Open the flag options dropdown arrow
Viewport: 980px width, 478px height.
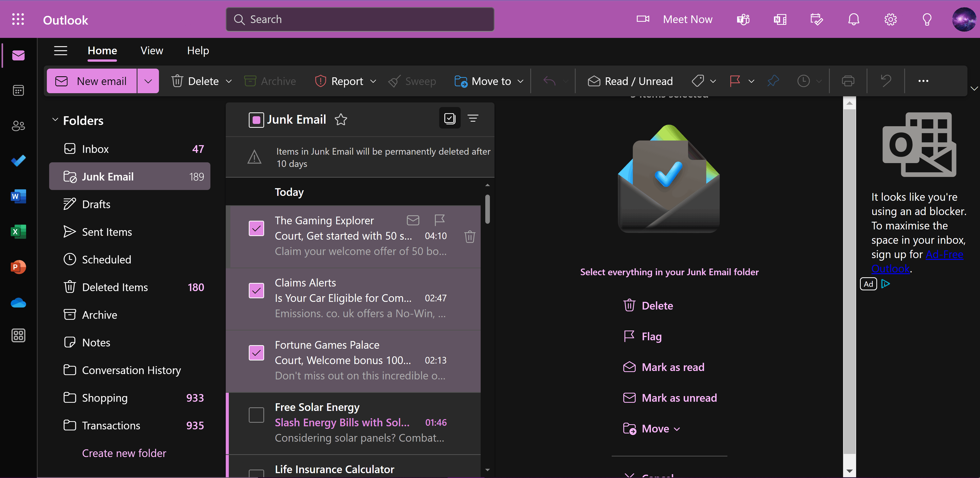(751, 81)
